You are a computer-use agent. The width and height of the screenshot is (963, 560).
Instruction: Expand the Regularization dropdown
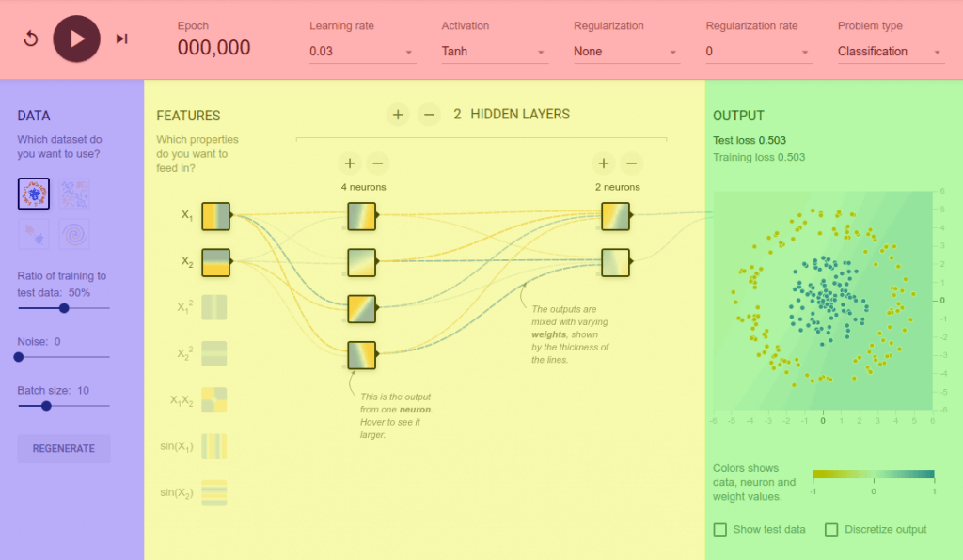pos(626,52)
